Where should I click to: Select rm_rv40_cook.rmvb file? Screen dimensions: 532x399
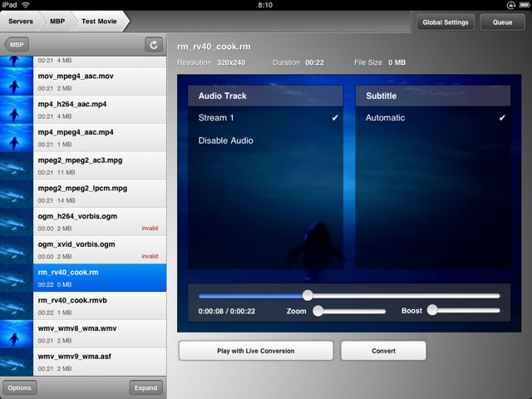coord(83,306)
